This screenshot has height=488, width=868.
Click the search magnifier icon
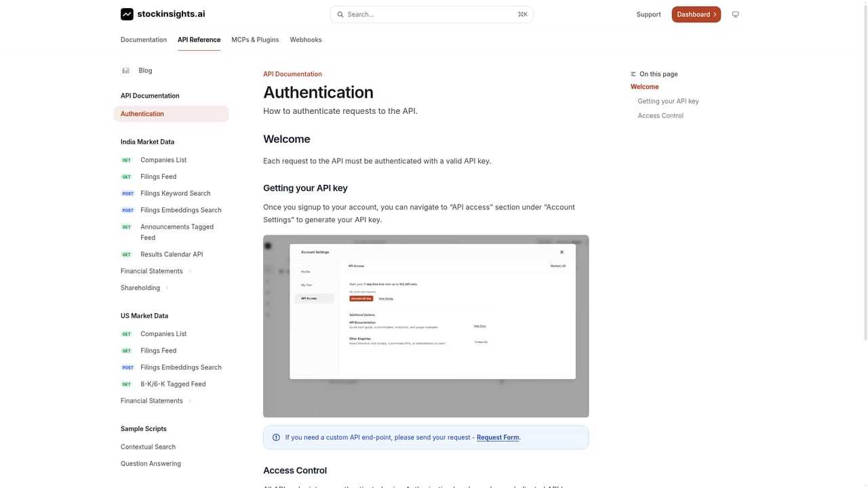pyautogui.click(x=340, y=14)
